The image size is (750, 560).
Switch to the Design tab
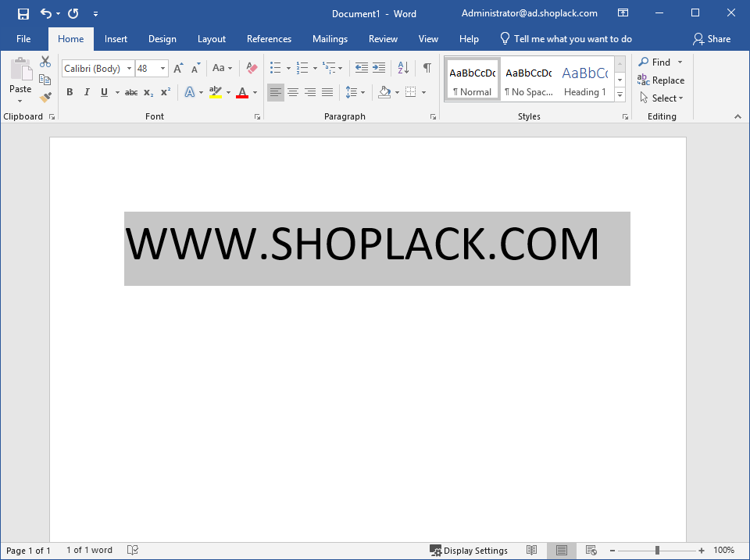point(162,39)
